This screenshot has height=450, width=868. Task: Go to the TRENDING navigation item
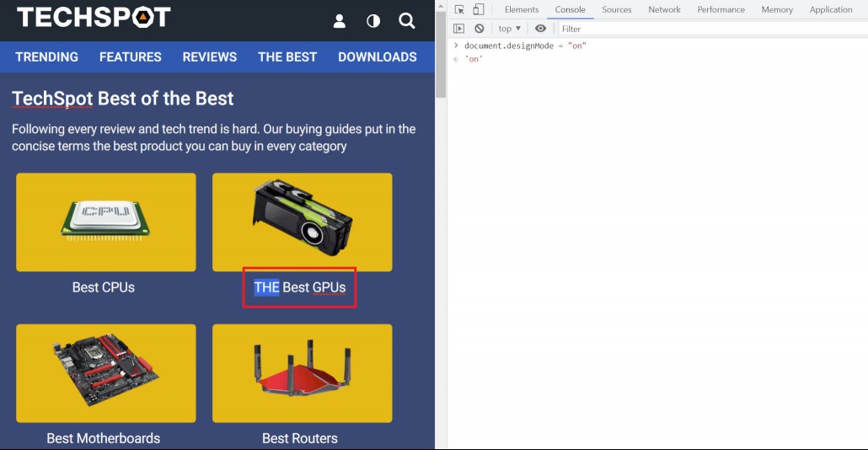[x=46, y=57]
